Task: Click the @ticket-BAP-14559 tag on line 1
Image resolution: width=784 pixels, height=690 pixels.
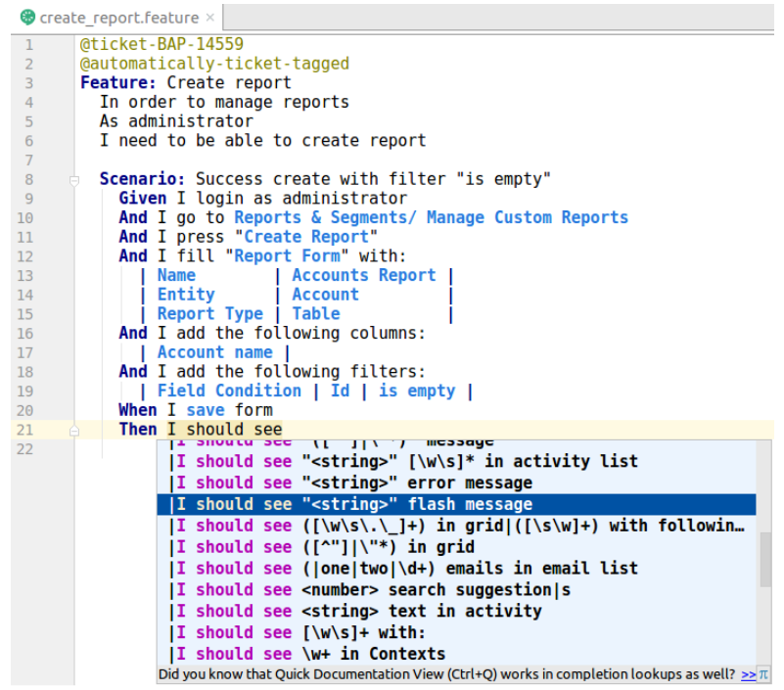Action: tap(161, 44)
